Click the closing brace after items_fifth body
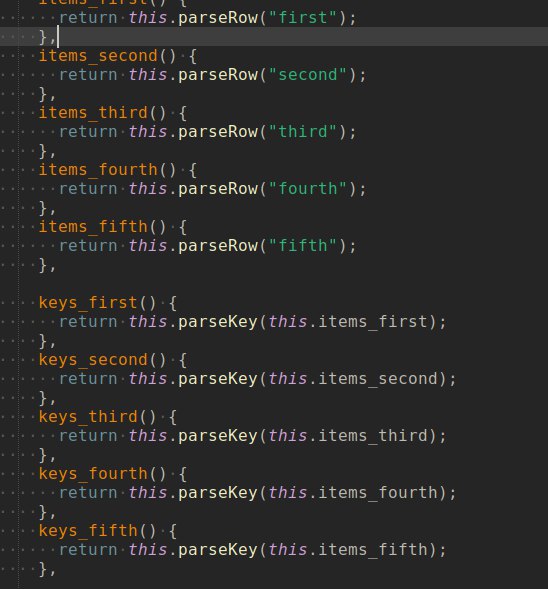548x589 pixels. (x=43, y=265)
